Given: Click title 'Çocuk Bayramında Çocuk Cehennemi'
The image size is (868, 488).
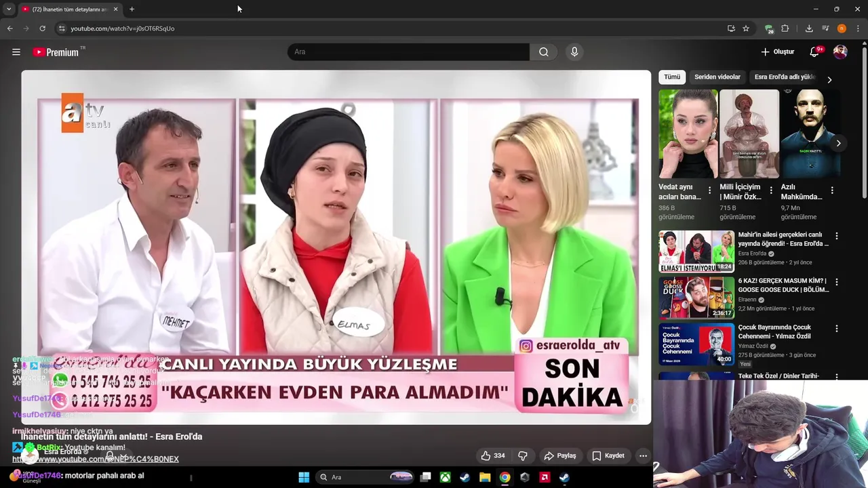Looking at the screenshot, I should tap(774, 331).
